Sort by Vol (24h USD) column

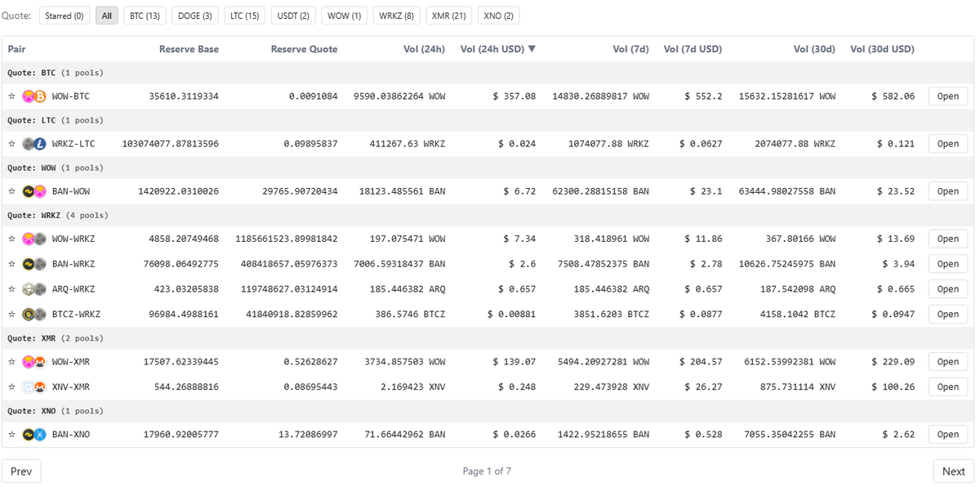click(498, 49)
